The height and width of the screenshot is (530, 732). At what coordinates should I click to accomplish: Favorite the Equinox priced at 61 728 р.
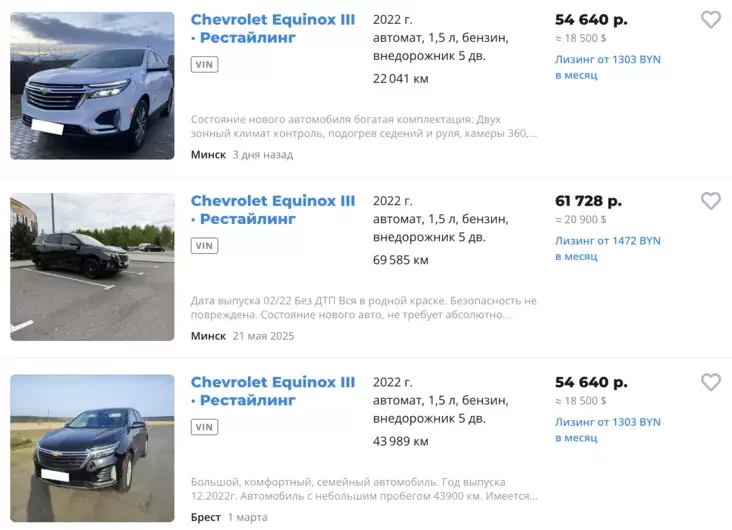710,201
